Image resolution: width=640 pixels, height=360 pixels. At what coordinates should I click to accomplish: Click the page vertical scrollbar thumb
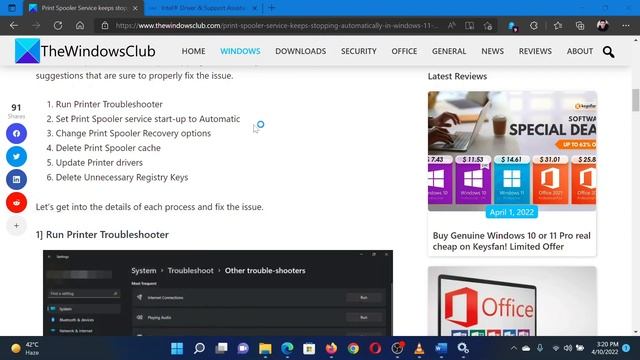click(636, 100)
